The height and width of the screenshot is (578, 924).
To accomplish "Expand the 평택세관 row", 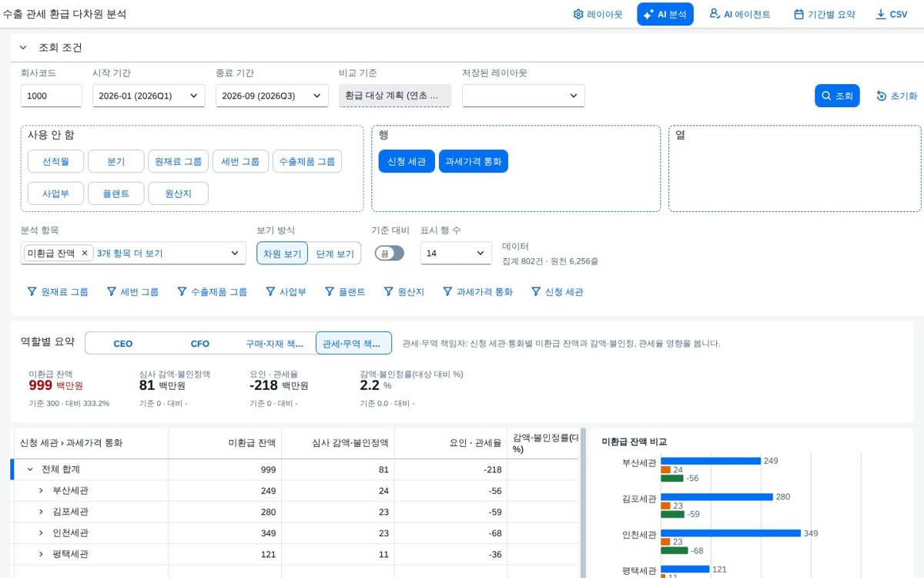I will 42,554.
